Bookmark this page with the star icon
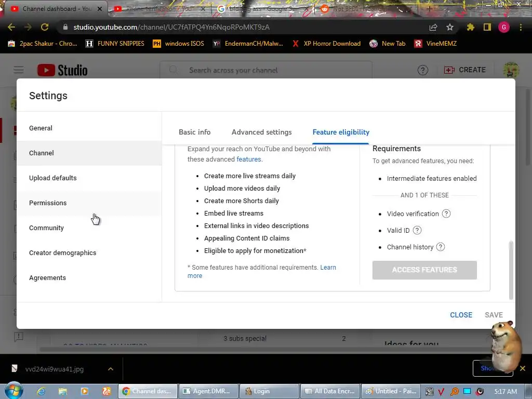532x399 pixels. (450, 27)
